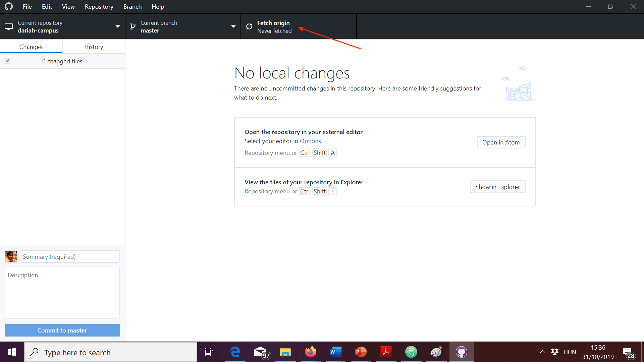Image resolution: width=644 pixels, height=362 pixels.
Task: Open Task View from the taskbar
Action: pyautogui.click(x=209, y=352)
